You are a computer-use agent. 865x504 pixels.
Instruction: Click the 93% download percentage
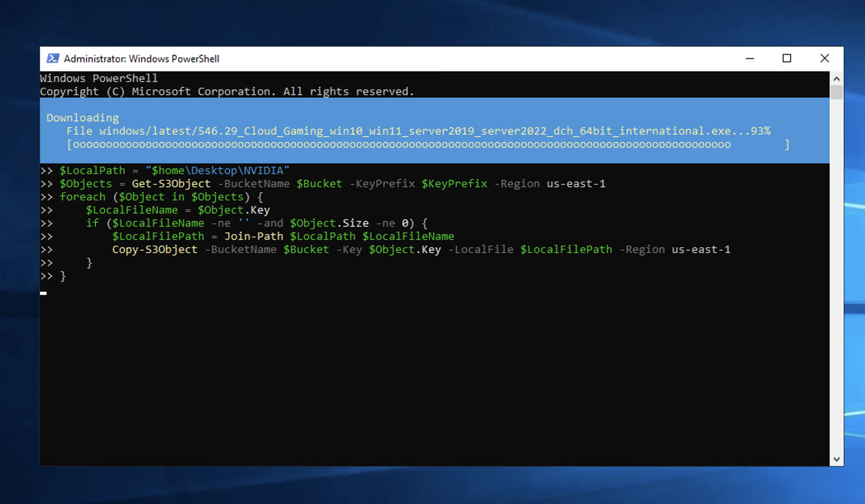(x=760, y=131)
